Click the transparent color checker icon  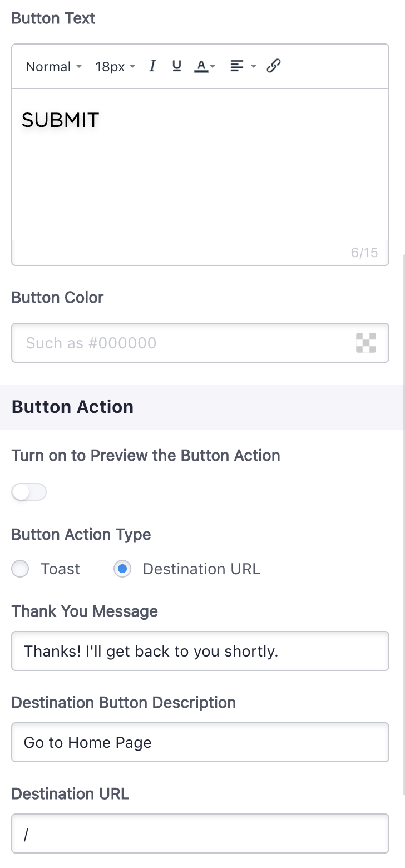(x=366, y=343)
